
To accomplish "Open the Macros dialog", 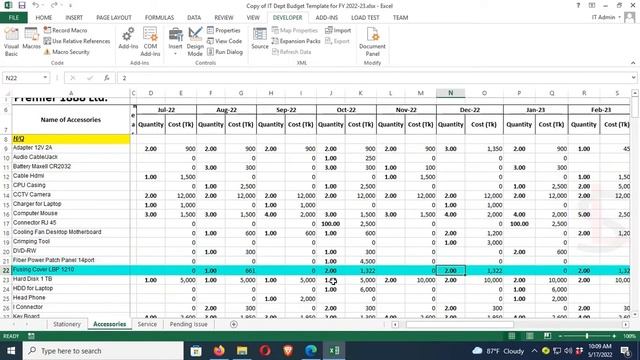I will (x=31, y=38).
